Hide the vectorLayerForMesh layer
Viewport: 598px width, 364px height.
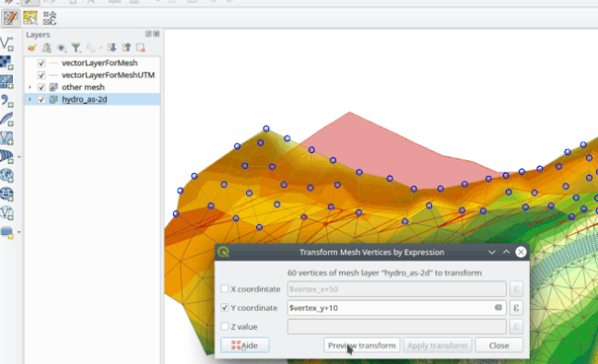point(41,63)
